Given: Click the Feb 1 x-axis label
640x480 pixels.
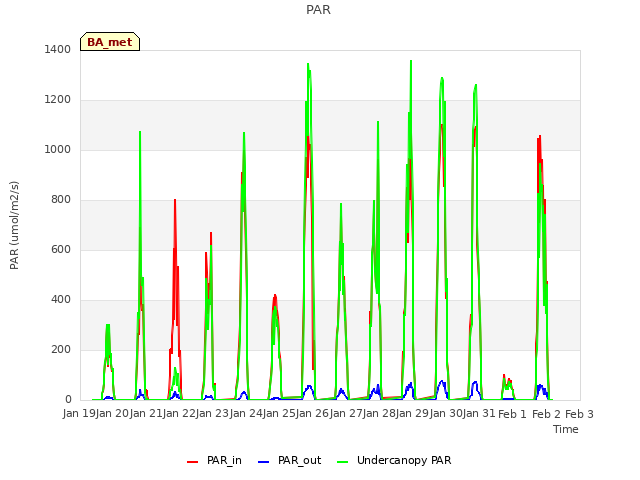Looking at the screenshot, I should coord(512,414).
